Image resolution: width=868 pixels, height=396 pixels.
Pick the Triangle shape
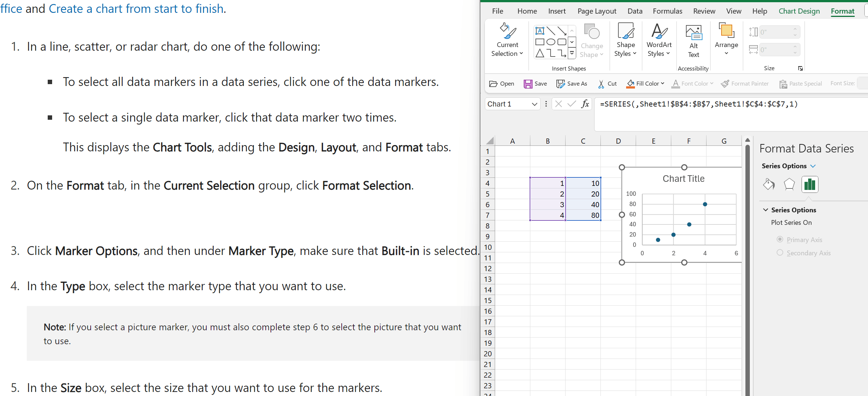(540, 53)
